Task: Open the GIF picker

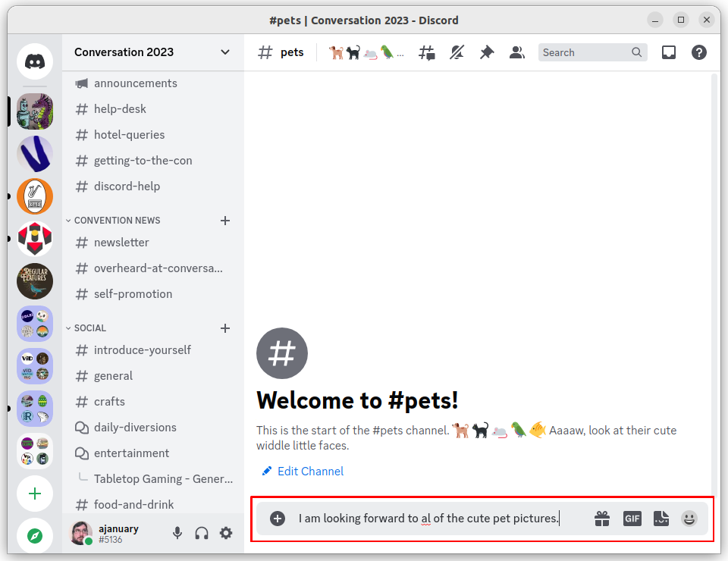Action: click(x=632, y=519)
